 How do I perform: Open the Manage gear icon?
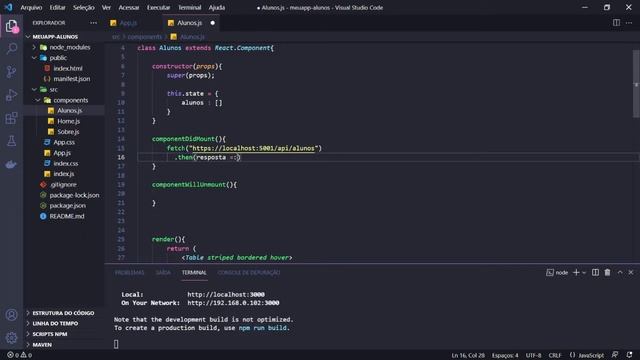pyautogui.click(x=11, y=338)
